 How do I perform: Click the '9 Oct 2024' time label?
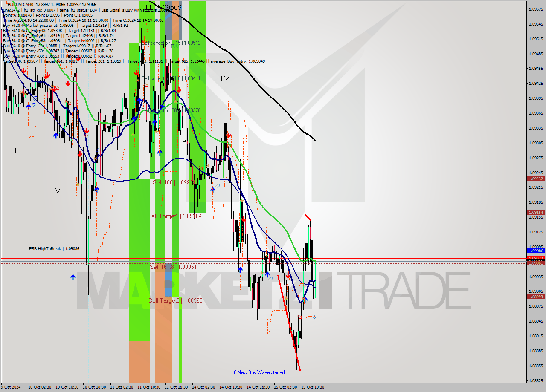[11, 387]
